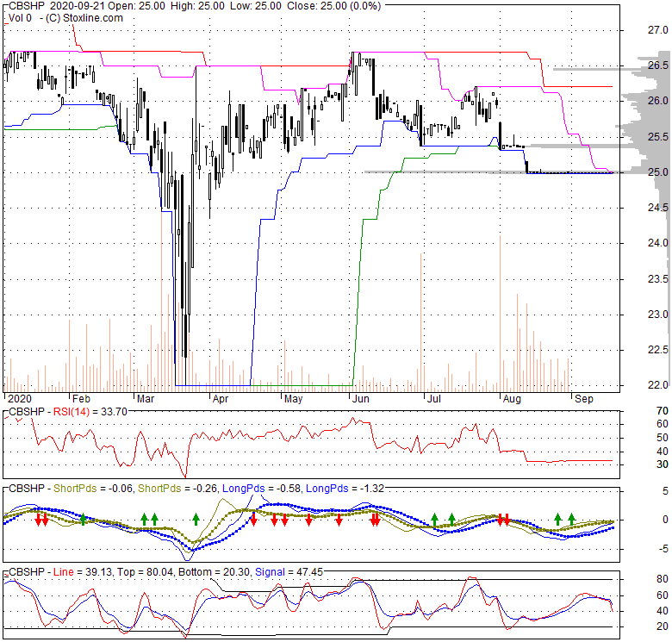Click the 2020 label on time axis
Image resolution: width=672 pixels, height=642 pixels.
click(x=20, y=399)
